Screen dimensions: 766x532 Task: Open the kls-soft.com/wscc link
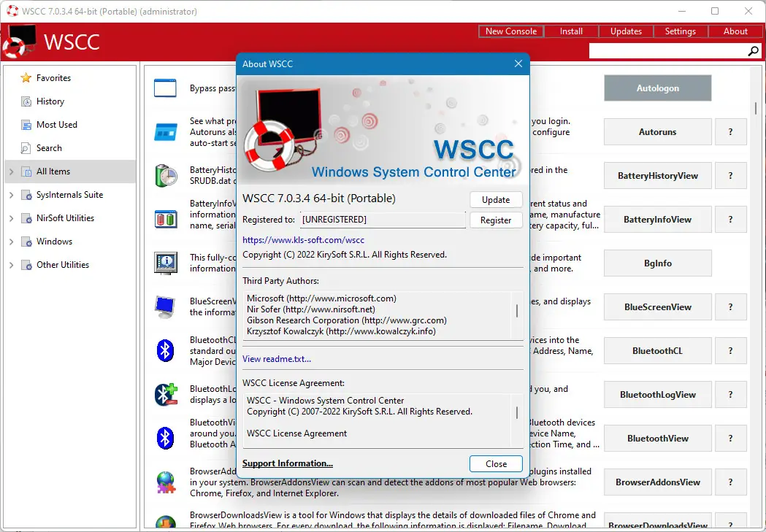coord(303,240)
